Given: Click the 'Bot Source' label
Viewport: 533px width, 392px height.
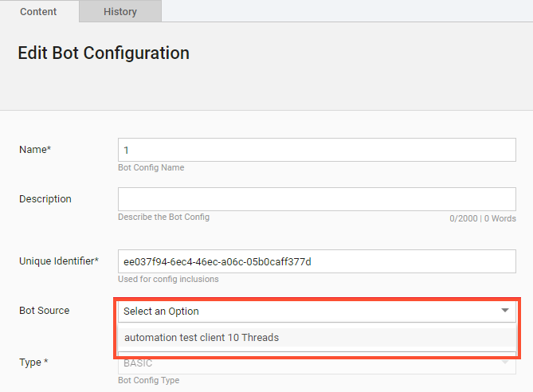Looking at the screenshot, I should tap(44, 311).
